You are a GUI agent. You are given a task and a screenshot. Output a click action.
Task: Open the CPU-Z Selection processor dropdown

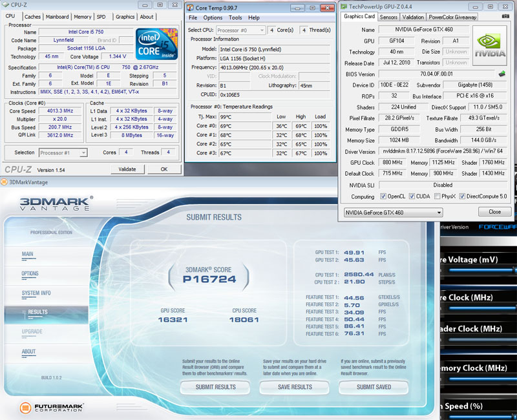pyautogui.click(x=63, y=152)
